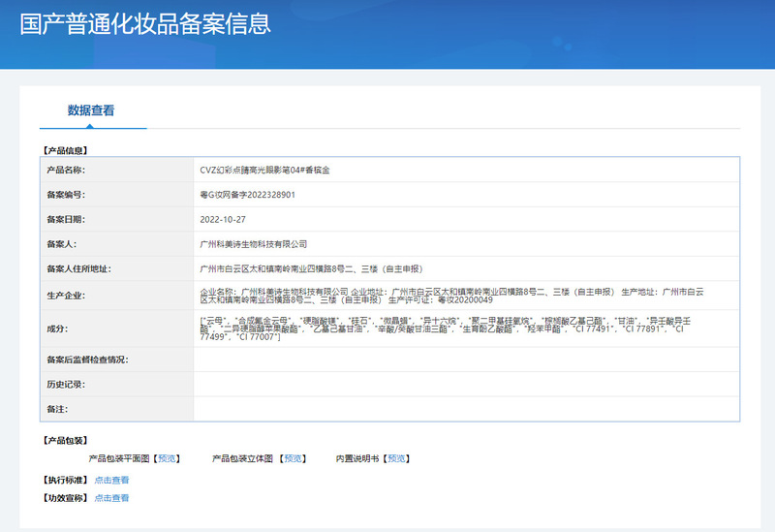This screenshot has width=775, height=532.
Task: Click the empty 备注 value cell
Action: (x=465, y=409)
